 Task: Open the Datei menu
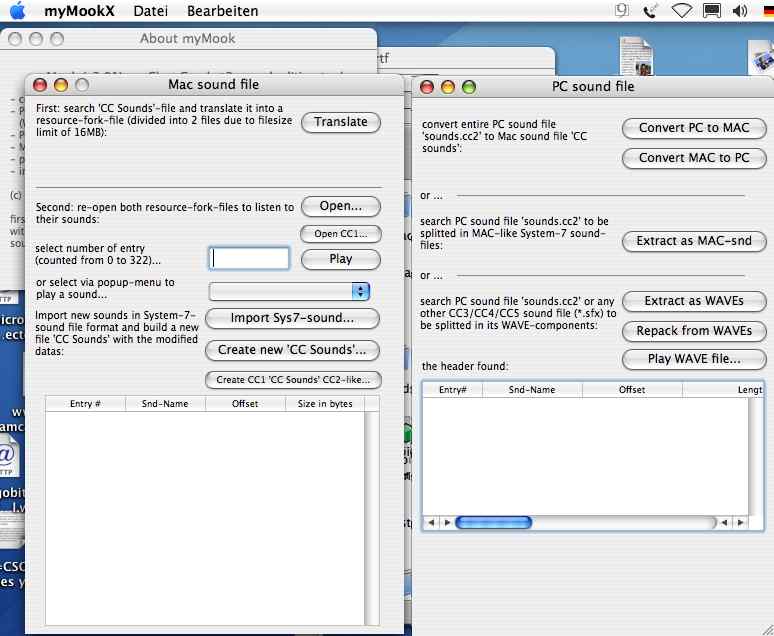tap(151, 11)
